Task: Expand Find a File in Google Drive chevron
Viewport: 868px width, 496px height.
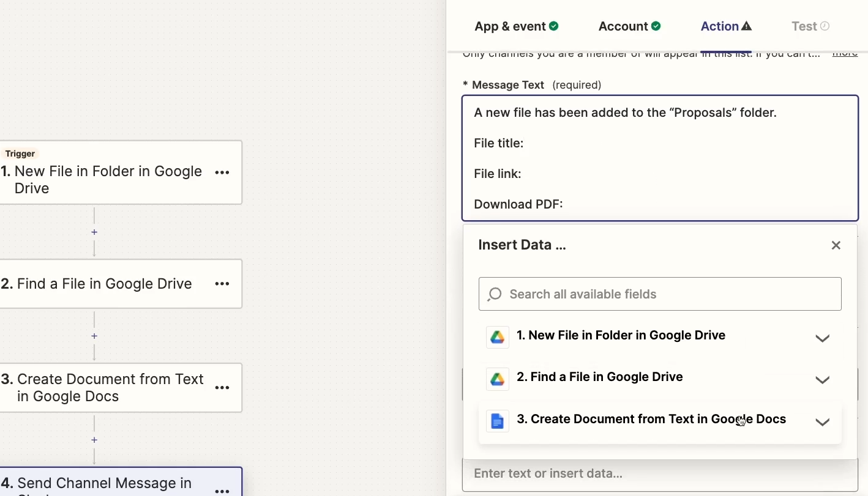Action: [823, 380]
